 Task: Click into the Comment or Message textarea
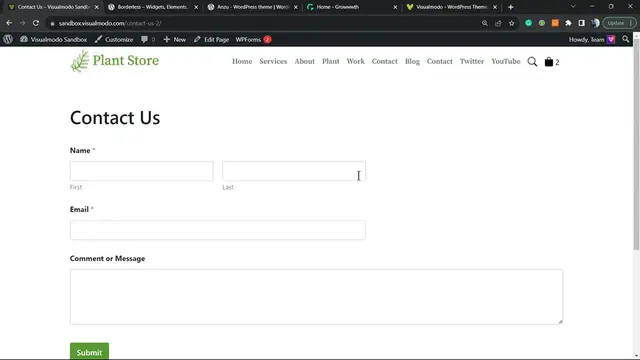tap(316, 297)
